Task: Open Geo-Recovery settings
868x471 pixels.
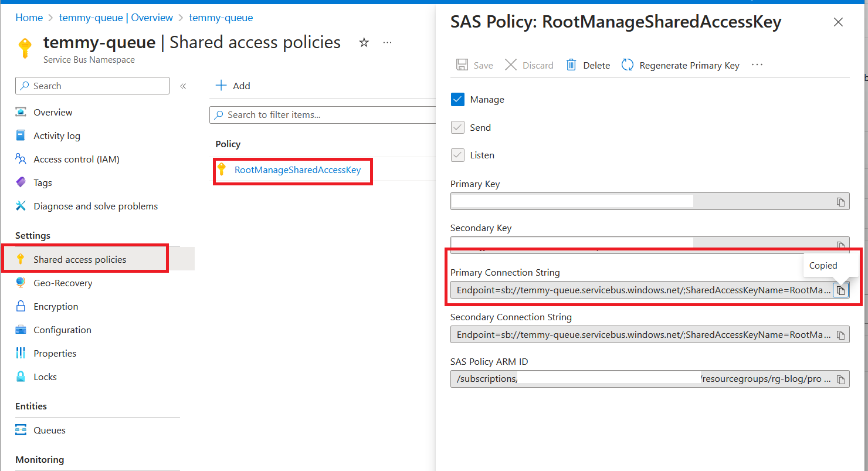Action: [63, 283]
